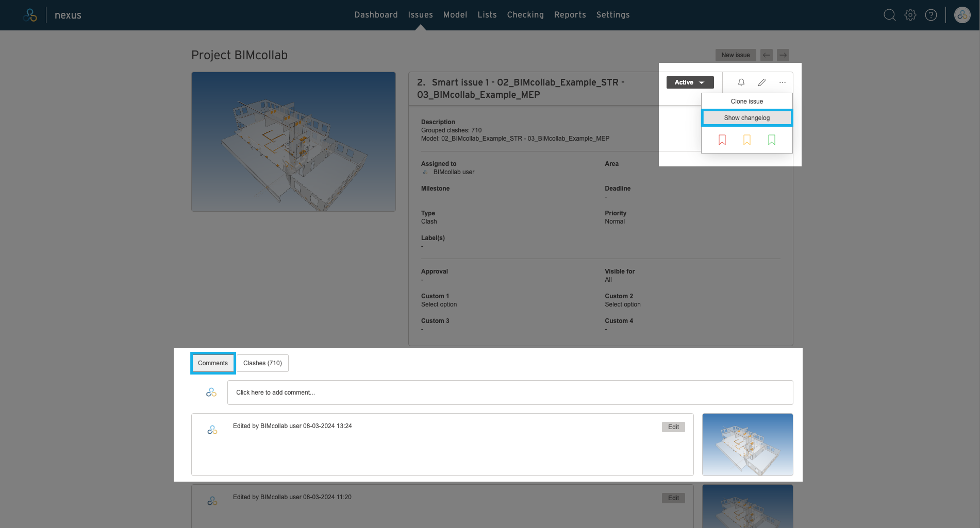Edit the 13:24 comment
The height and width of the screenshot is (528, 980).
[x=673, y=427]
